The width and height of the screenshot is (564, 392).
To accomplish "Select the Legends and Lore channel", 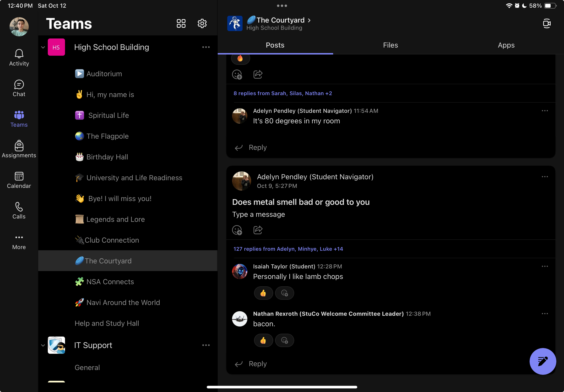I will click(115, 219).
